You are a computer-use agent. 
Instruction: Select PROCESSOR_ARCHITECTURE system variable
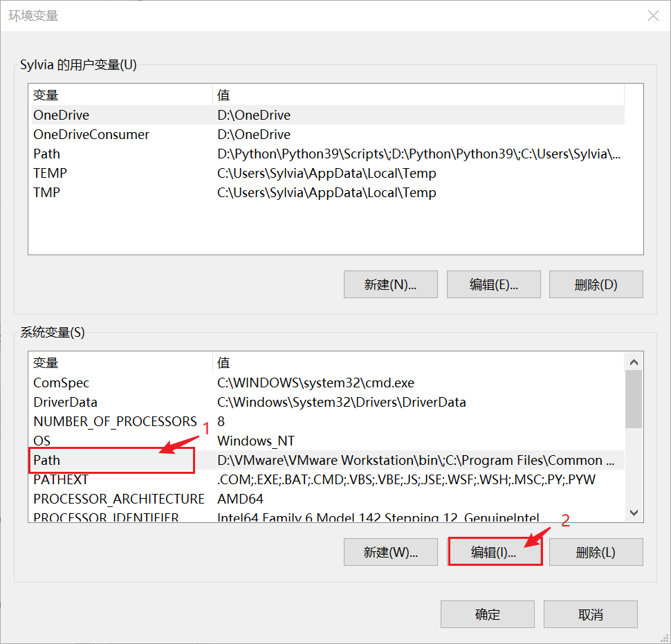click(328, 499)
